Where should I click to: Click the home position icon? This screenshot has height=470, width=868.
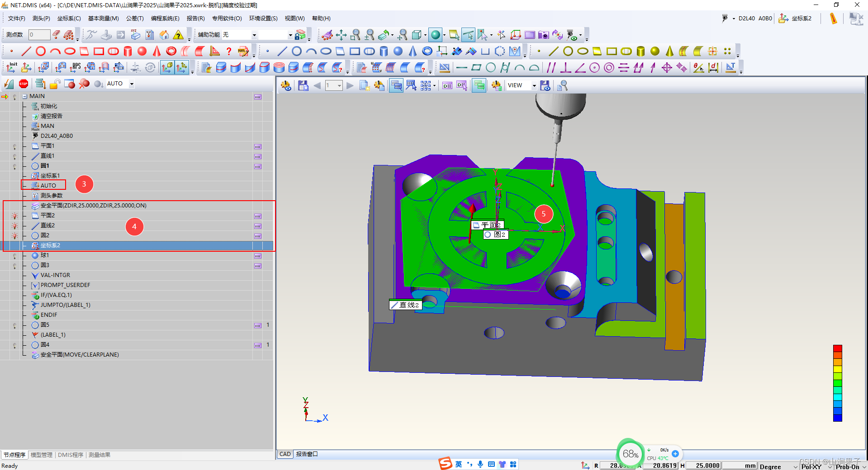(x=164, y=35)
